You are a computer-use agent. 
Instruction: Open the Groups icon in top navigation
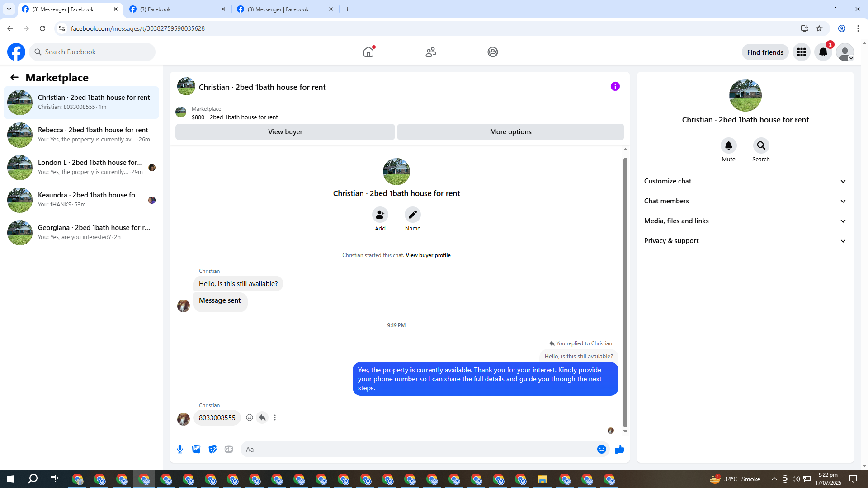(493, 52)
